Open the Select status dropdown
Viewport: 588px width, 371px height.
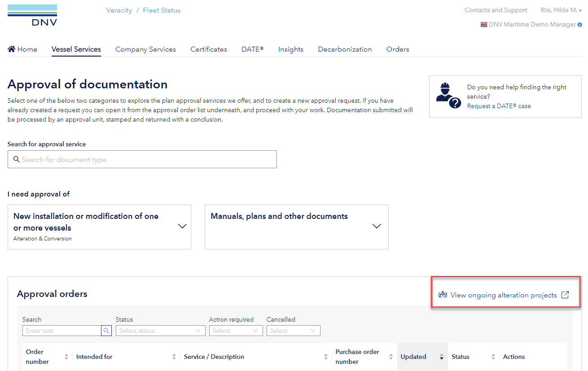point(159,331)
